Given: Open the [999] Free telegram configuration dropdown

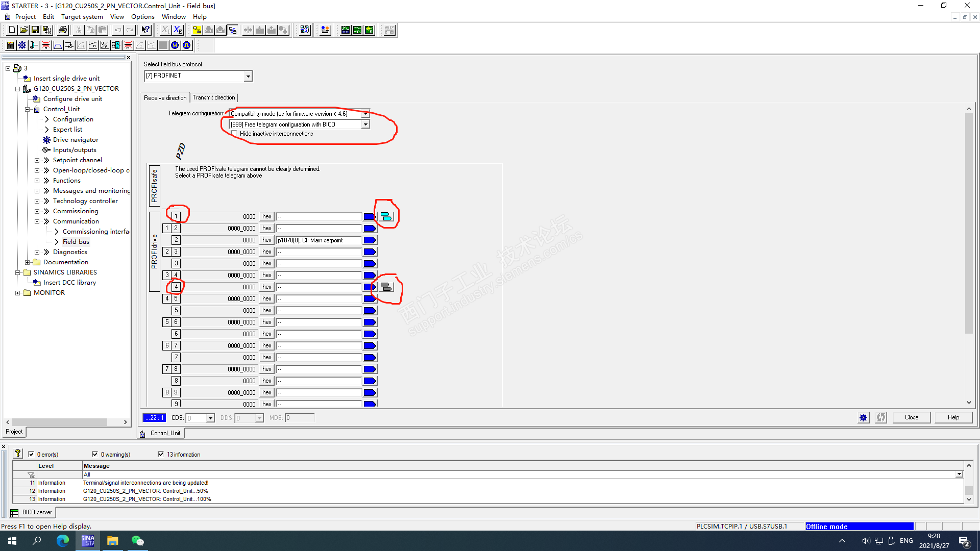Looking at the screenshot, I should click(365, 124).
